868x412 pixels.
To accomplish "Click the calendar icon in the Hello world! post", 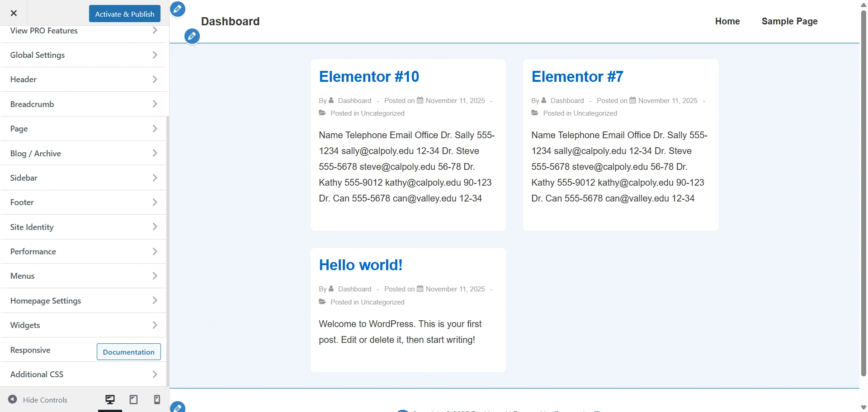I will (x=420, y=289).
